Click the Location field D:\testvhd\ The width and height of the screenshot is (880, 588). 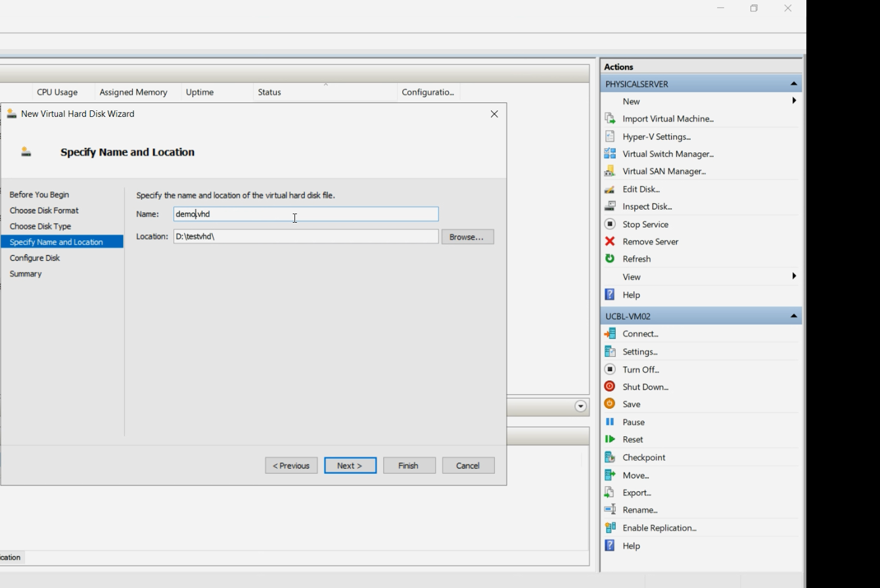(306, 237)
